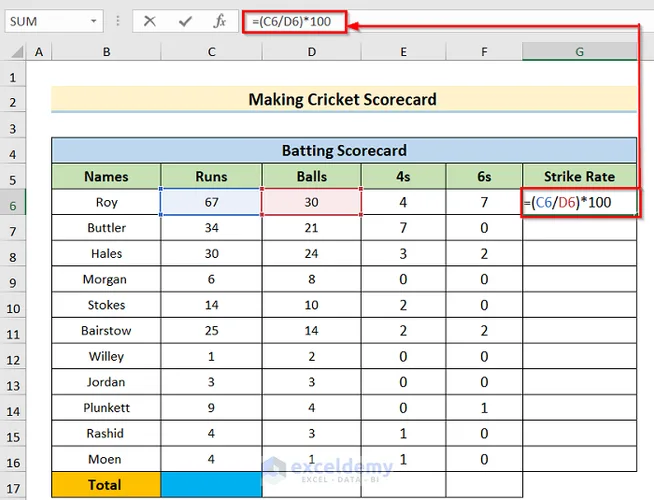
Task: Click the Hales name cell
Action: coord(106,254)
